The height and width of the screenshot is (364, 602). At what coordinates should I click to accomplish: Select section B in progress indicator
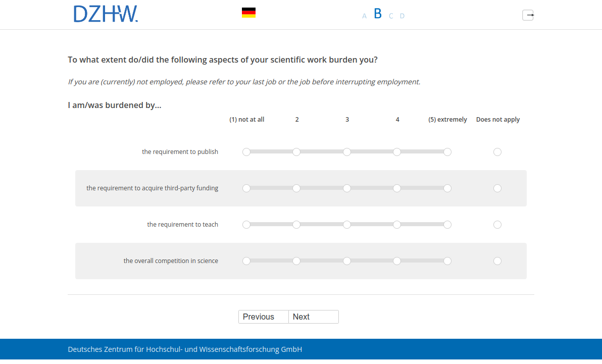point(378,14)
